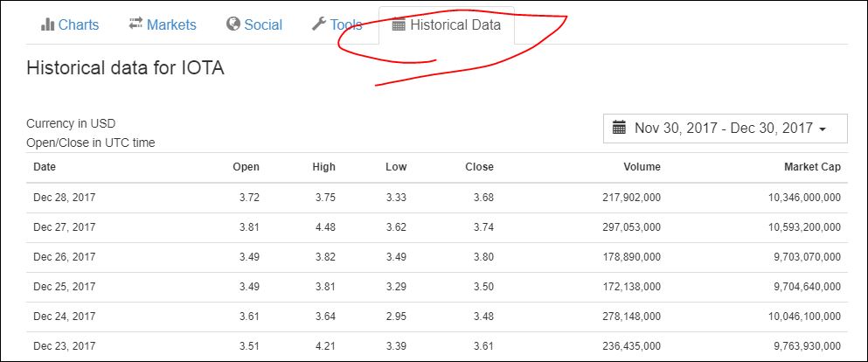Click the exchange arrows icon beside Markets
This screenshot has height=362, width=868.
click(135, 24)
